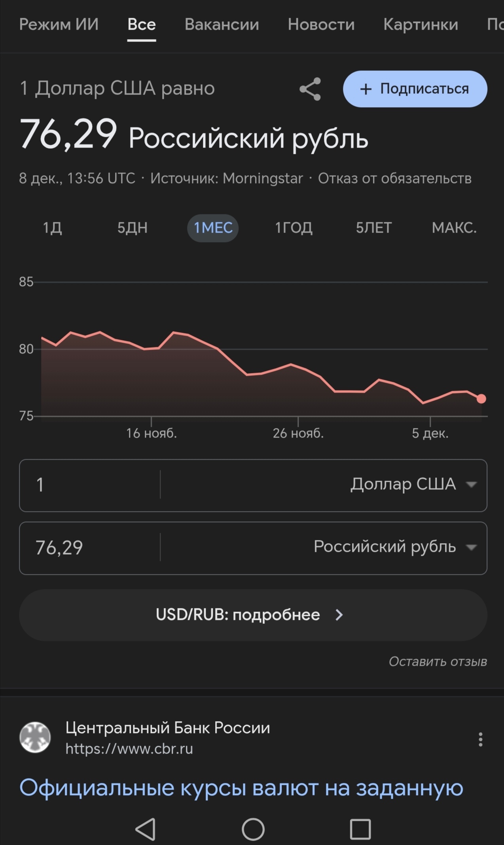Image resolution: width=504 pixels, height=845 pixels.
Task: Tap the share icon
Action: pos(310,89)
